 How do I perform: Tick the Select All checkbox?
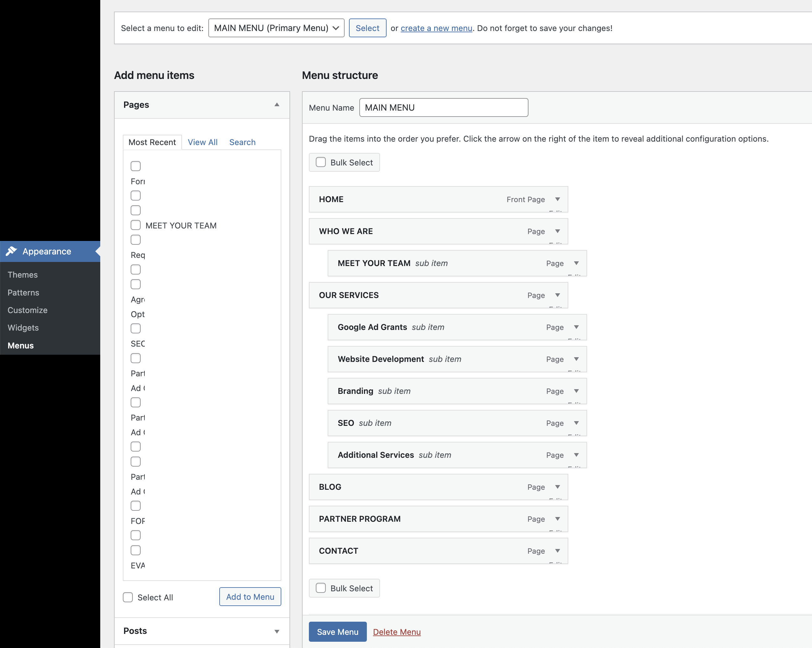click(x=128, y=597)
